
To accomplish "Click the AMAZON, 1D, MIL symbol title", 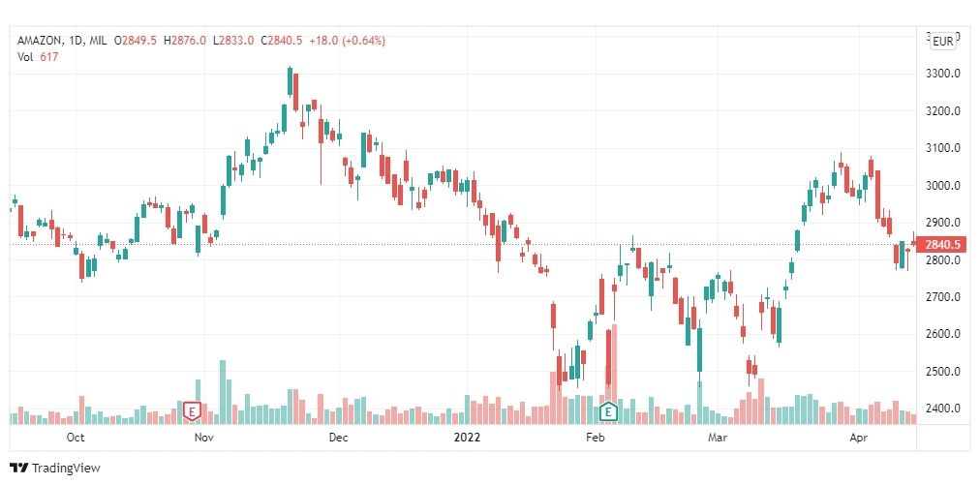I will pyautogui.click(x=61, y=41).
